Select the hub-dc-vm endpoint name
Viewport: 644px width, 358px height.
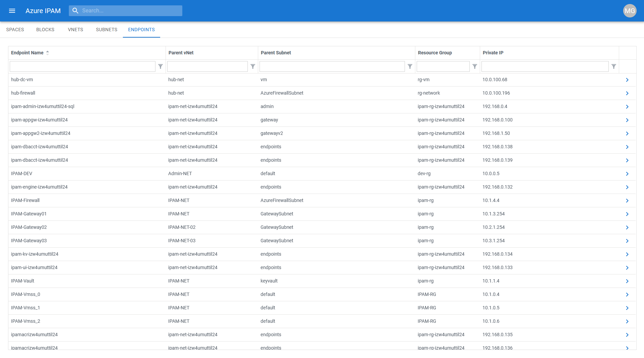point(22,80)
